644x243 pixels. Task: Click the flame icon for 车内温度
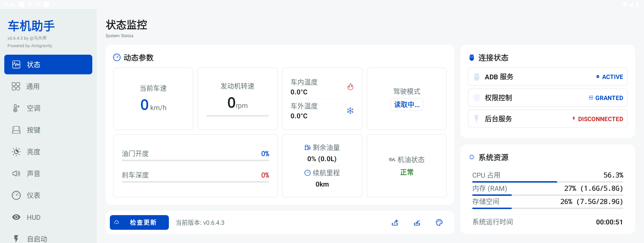coord(351,87)
